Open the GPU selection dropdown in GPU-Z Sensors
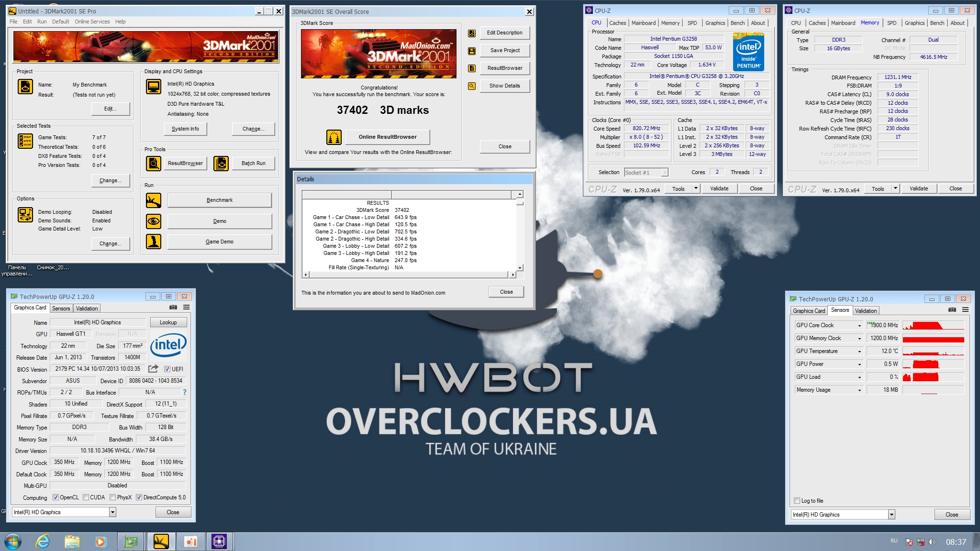The image size is (980, 551). (891, 515)
